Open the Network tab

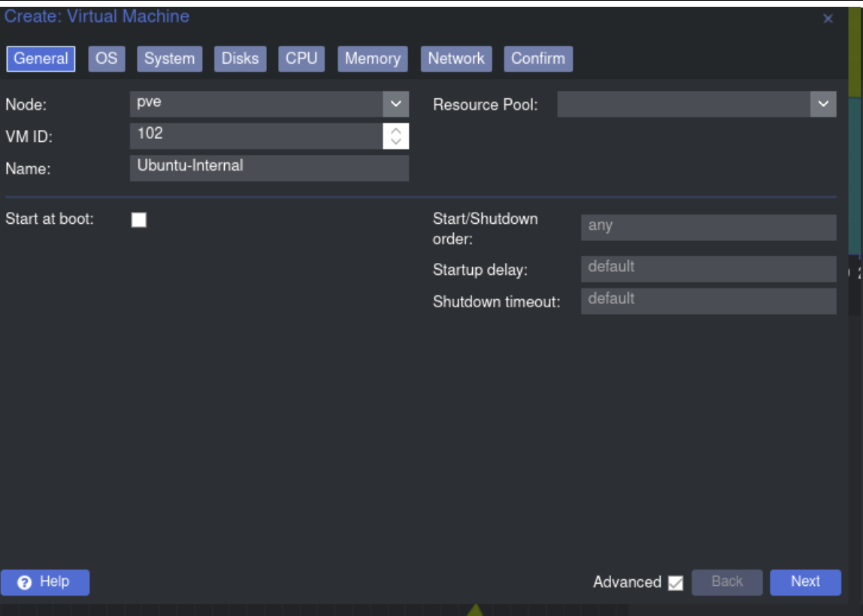[x=456, y=59]
